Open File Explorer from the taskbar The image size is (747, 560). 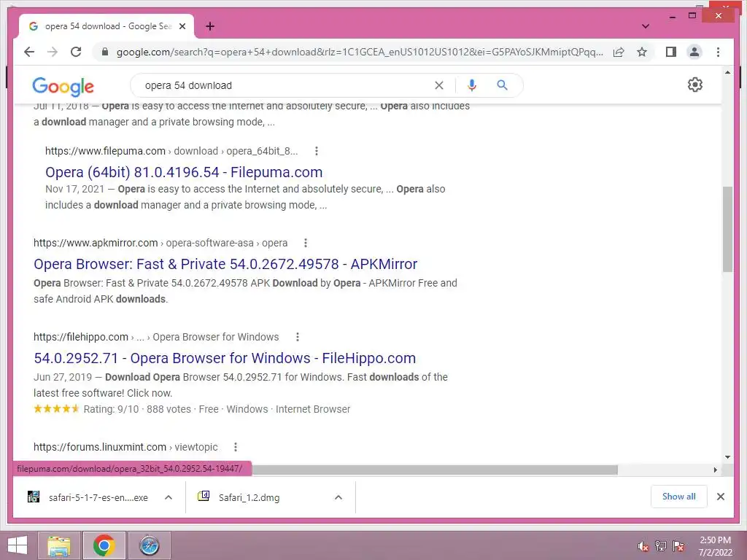coord(59,545)
